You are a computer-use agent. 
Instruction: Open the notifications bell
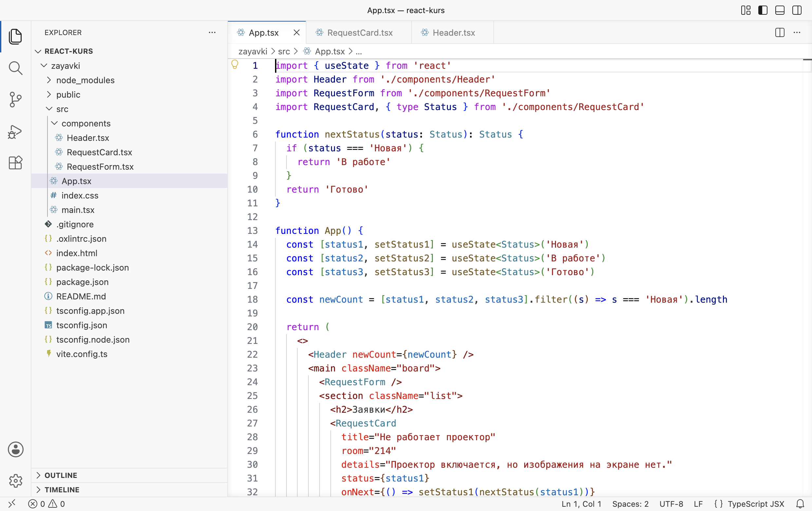(x=800, y=503)
